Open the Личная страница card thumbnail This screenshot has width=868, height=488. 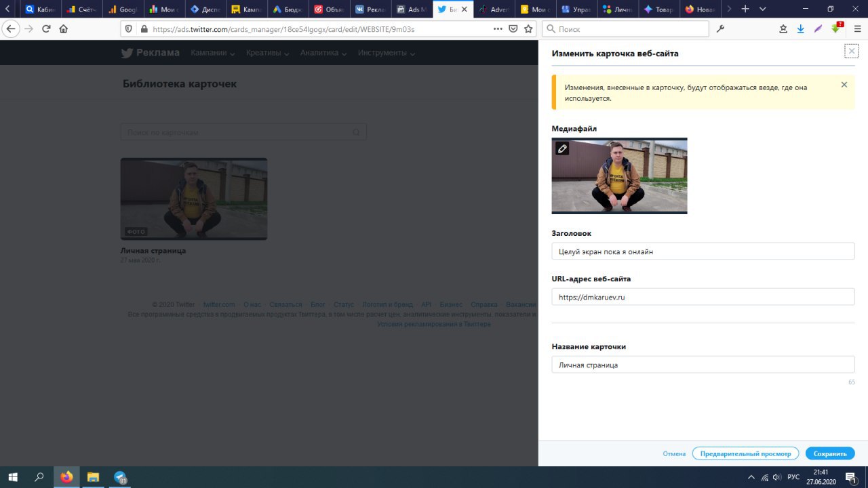(x=194, y=199)
